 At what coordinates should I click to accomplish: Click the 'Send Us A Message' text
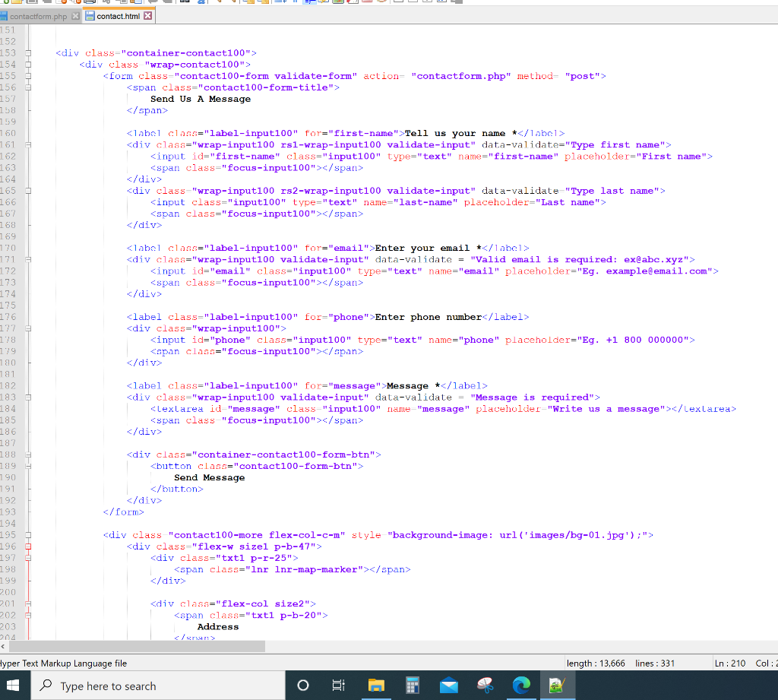pos(201,99)
